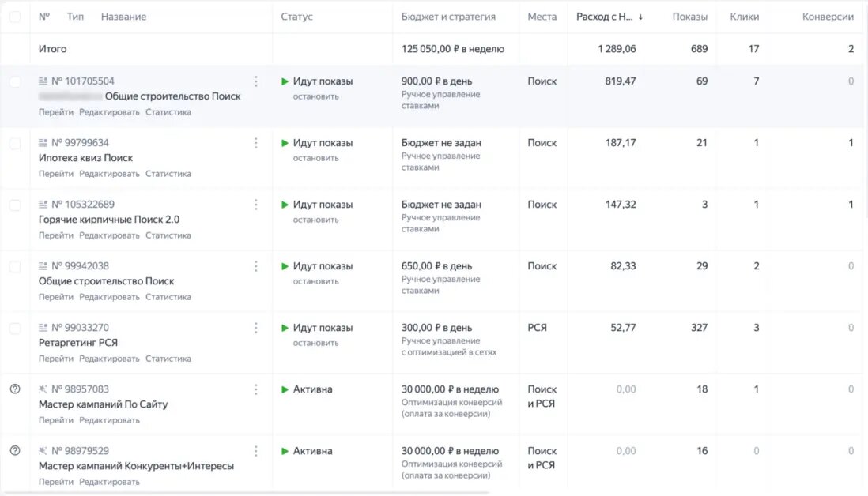
Task: Open three-dot menu for campaign 99942038
Action: (255, 266)
